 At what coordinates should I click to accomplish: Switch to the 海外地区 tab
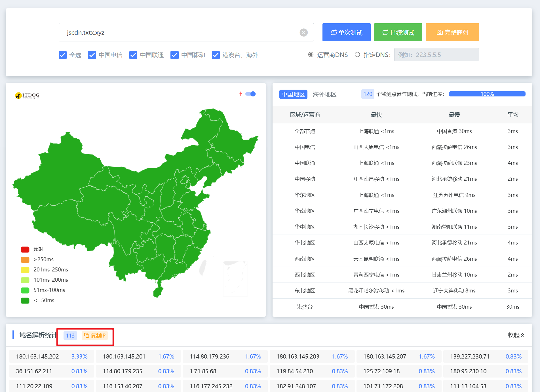click(324, 94)
